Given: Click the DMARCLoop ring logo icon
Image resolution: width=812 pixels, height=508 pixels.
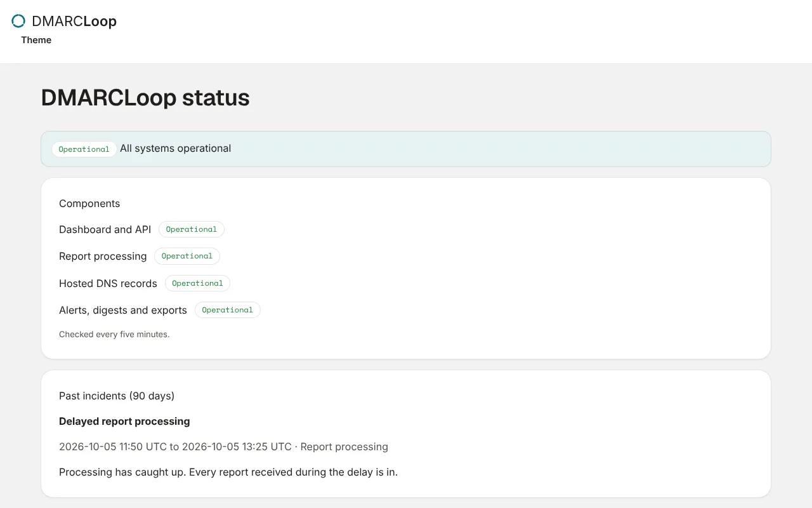Looking at the screenshot, I should coord(18,21).
